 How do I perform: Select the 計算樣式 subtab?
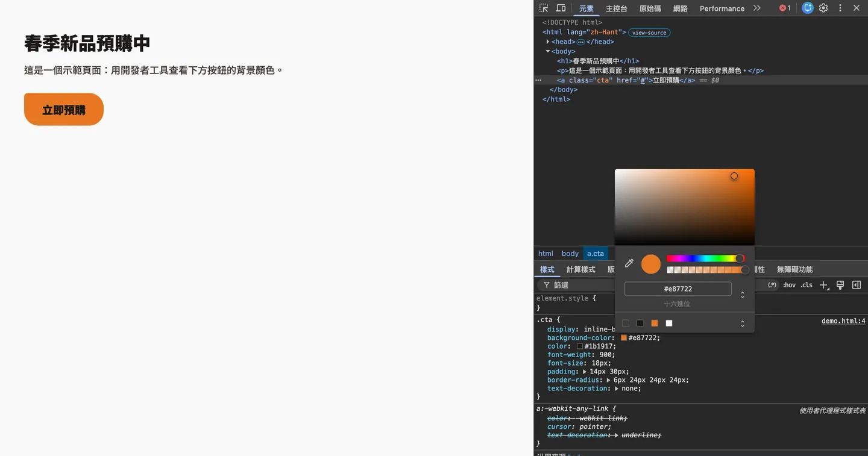coord(580,269)
